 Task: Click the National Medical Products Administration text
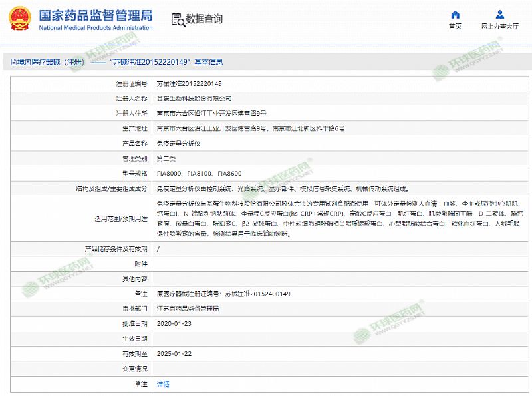(x=96, y=28)
